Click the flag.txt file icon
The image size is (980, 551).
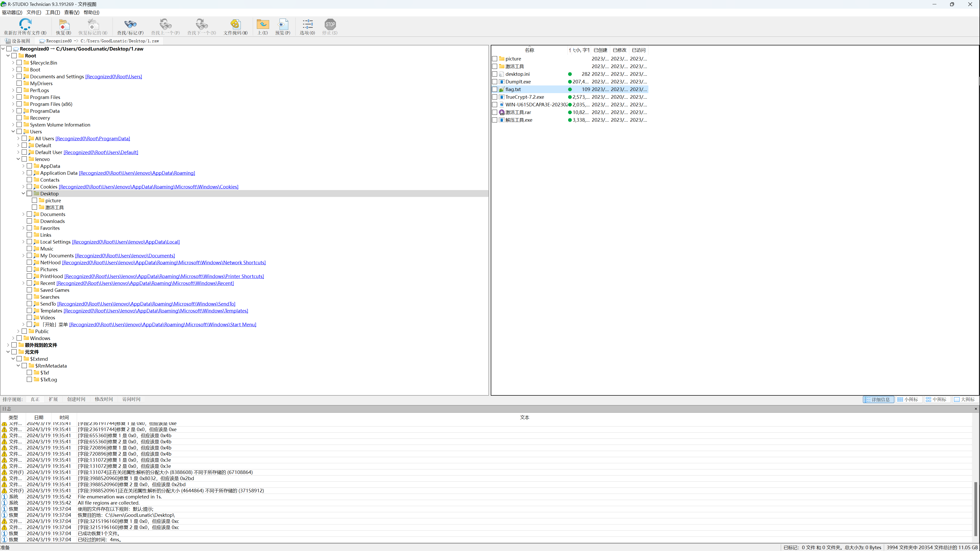click(x=501, y=90)
